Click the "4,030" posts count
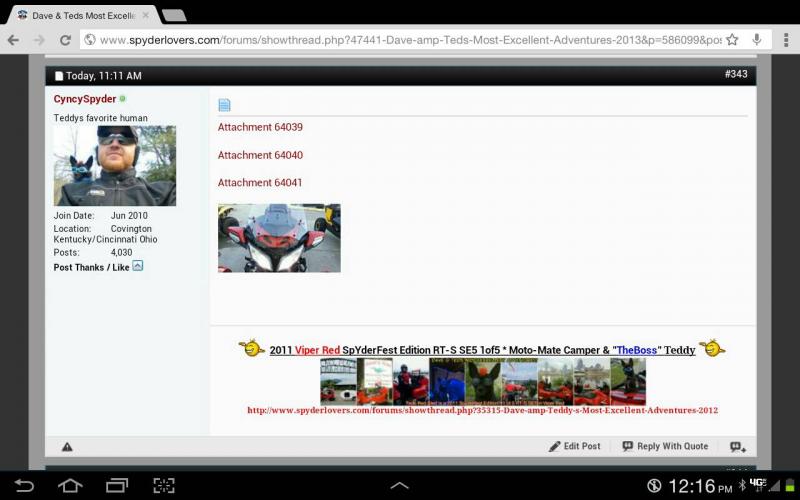 point(121,253)
